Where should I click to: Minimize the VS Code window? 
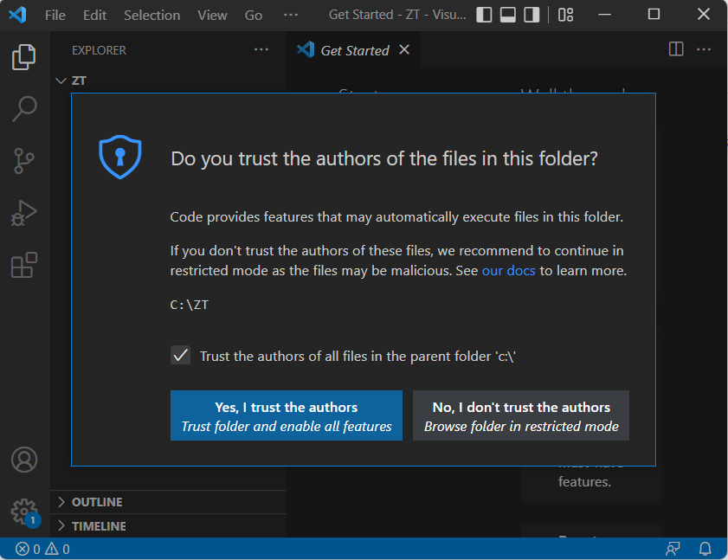[x=604, y=15]
